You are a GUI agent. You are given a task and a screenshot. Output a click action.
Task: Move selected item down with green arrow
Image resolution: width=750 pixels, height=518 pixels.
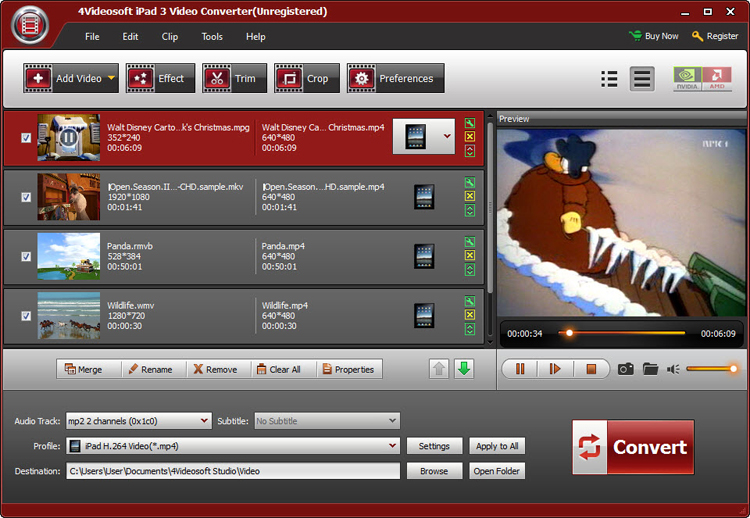[463, 369]
